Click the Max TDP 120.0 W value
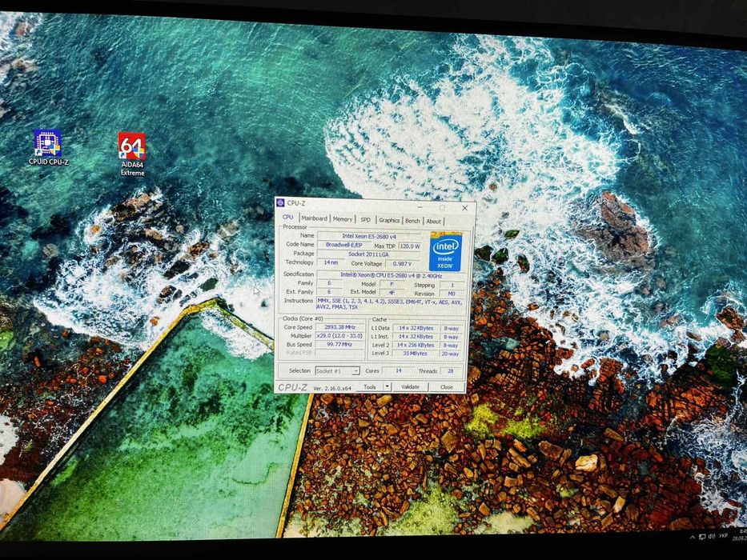The height and width of the screenshot is (560, 747). point(410,246)
